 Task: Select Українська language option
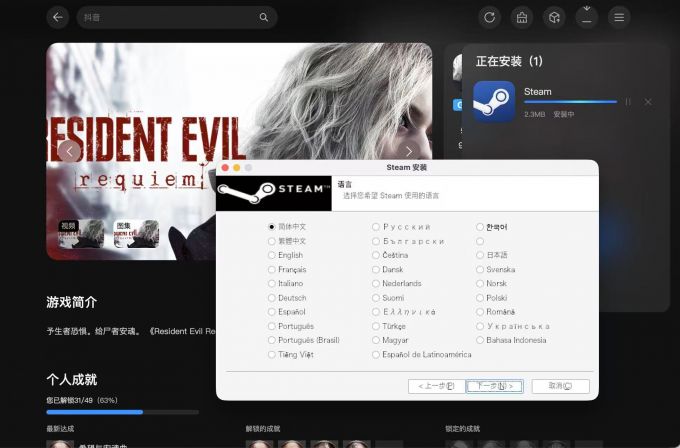(513, 326)
